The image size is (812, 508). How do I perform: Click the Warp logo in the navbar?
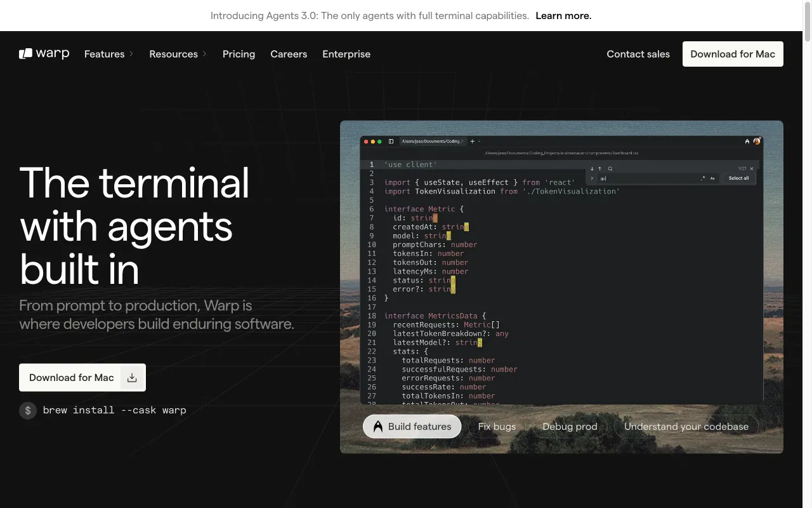[x=44, y=54]
